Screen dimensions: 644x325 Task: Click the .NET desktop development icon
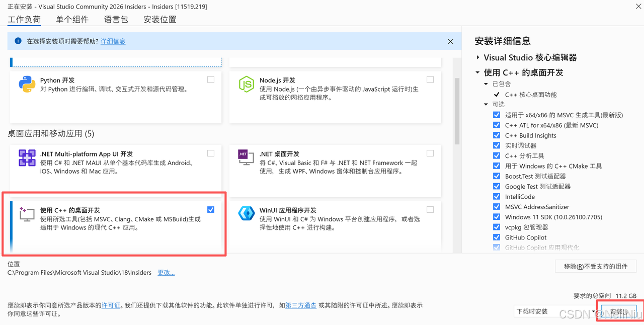click(x=246, y=157)
